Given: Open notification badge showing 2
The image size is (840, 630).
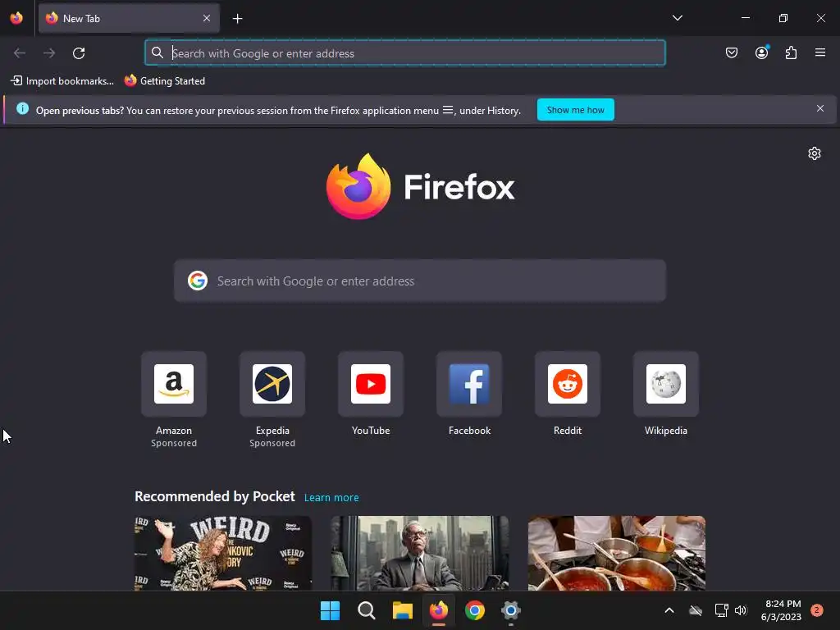Looking at the screenshot, I should coord(816,610).
